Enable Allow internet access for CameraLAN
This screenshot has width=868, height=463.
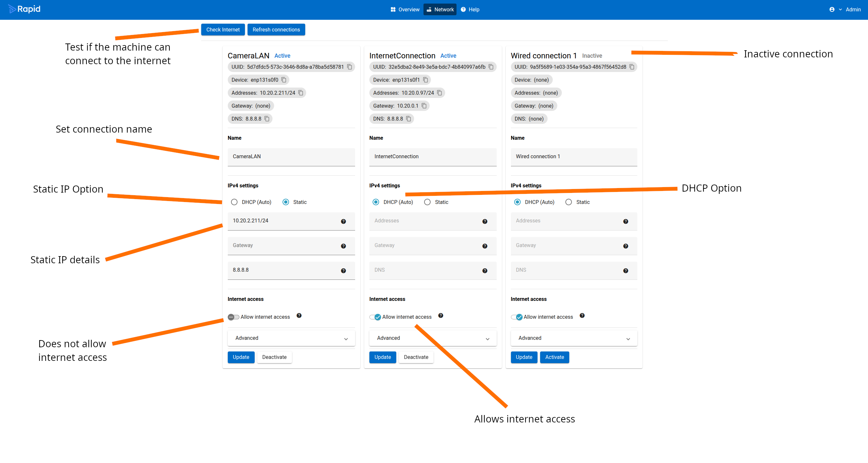click(x=233, y=317)
